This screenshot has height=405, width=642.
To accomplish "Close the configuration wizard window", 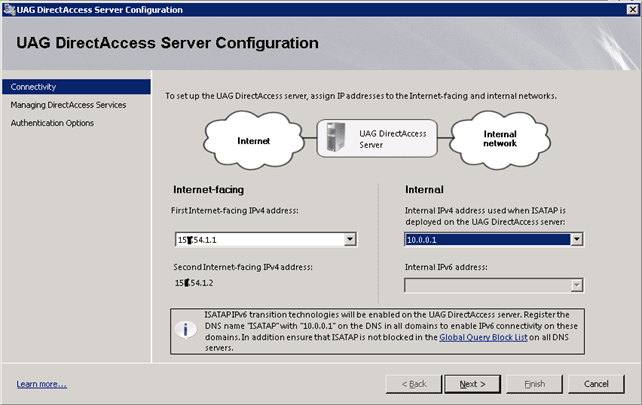I will point(630,9).
